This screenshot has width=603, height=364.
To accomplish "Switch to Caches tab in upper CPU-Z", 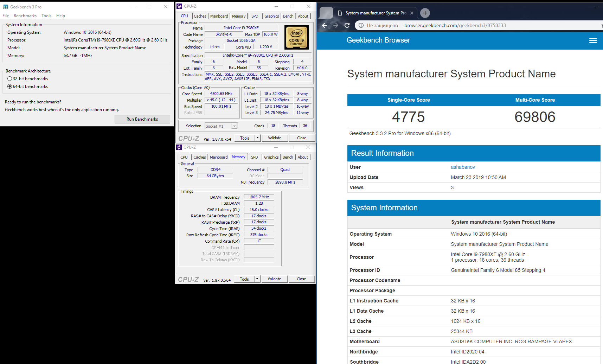I will (x=200, y=16).
